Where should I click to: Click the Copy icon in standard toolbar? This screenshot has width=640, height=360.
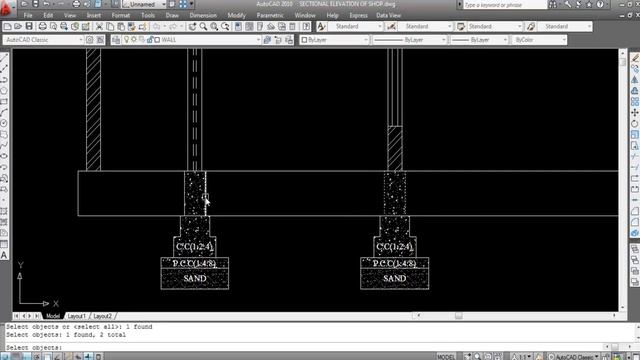(x=110, y=27)
